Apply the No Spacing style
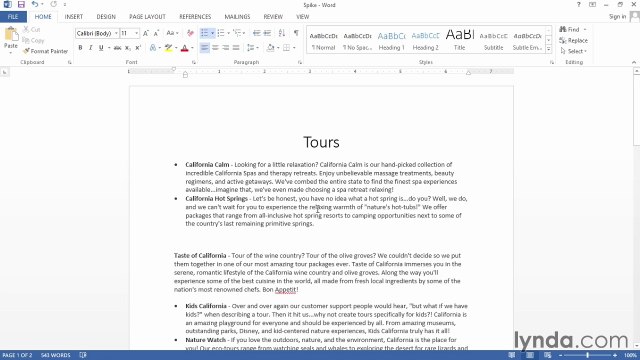Screen dimensions: 640x360 358,40
